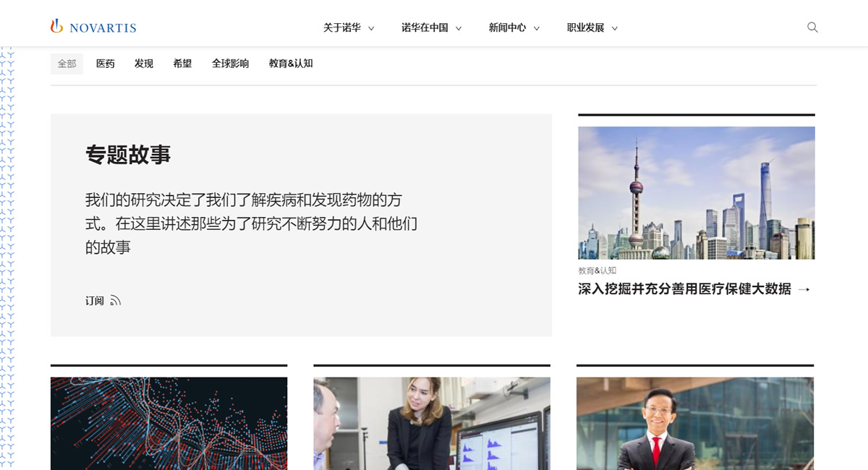Switch to the 发现 category tab
Screen dimensions: 868x470
point(144,64)
